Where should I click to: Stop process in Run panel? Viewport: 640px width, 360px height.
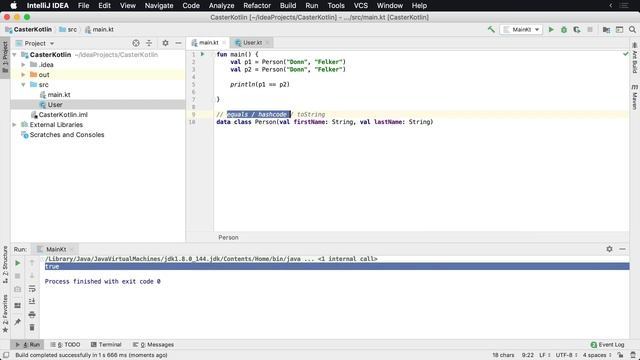18,276
